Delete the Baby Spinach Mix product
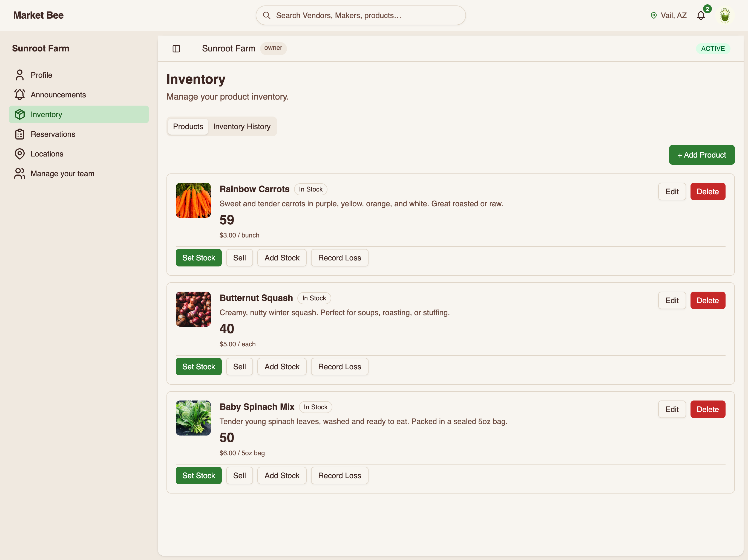This screenshot has height=560, width=748. pyautogui.click(x=708, y=409)
